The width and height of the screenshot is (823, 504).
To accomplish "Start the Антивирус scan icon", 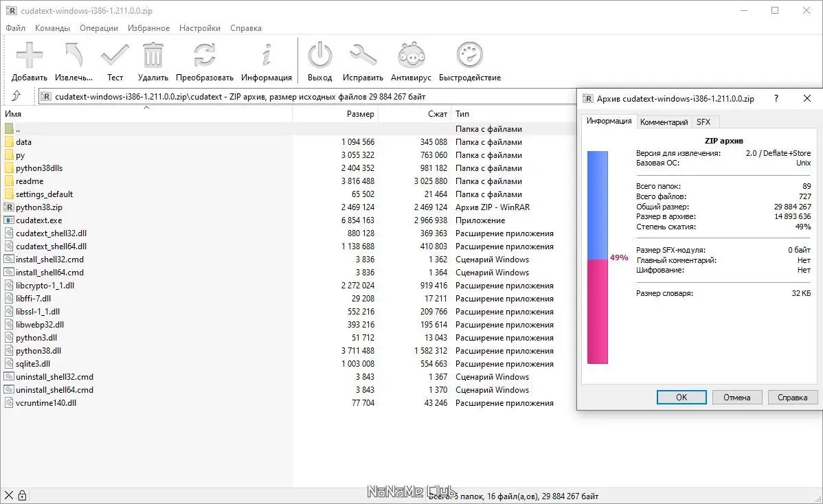I will (x=411, y=55).
